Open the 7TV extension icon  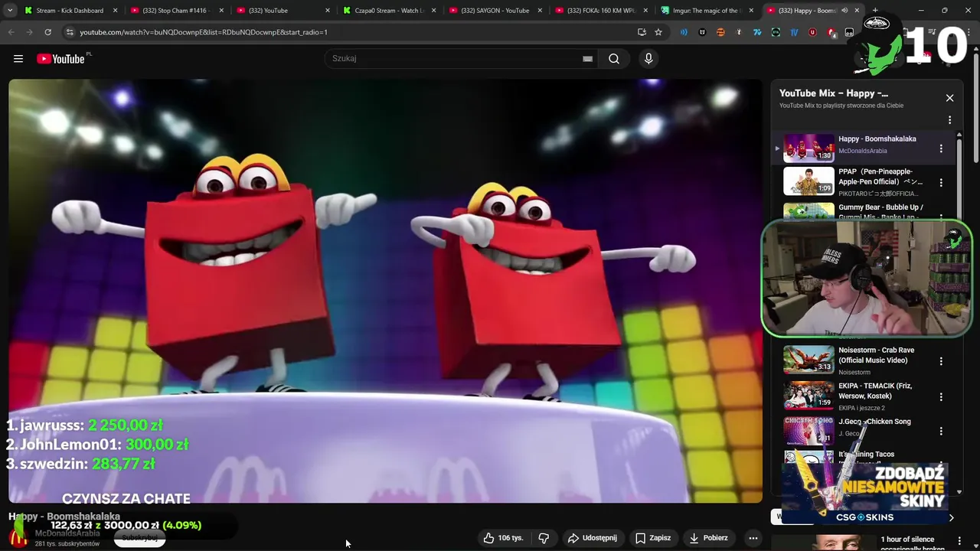757,32
